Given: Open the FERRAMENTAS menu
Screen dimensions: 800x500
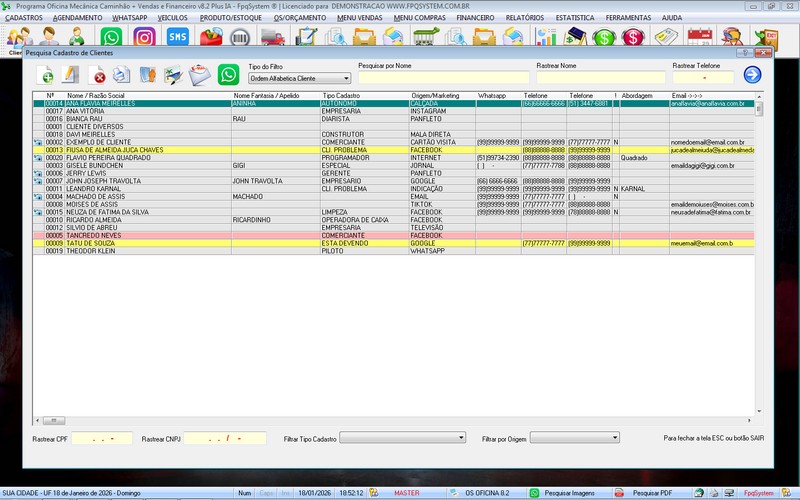Looking at the screenshot, I should tap(628, 18).
